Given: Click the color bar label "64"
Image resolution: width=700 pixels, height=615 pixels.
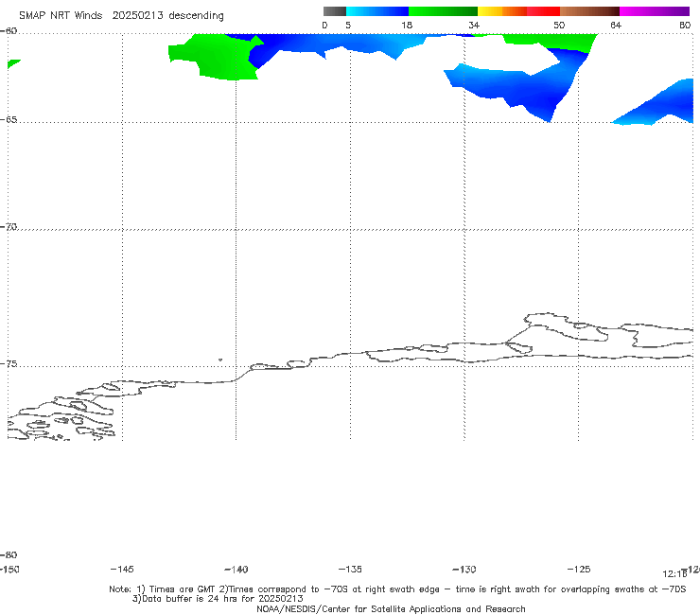Looking at the screenshot, I should point(616,25).
